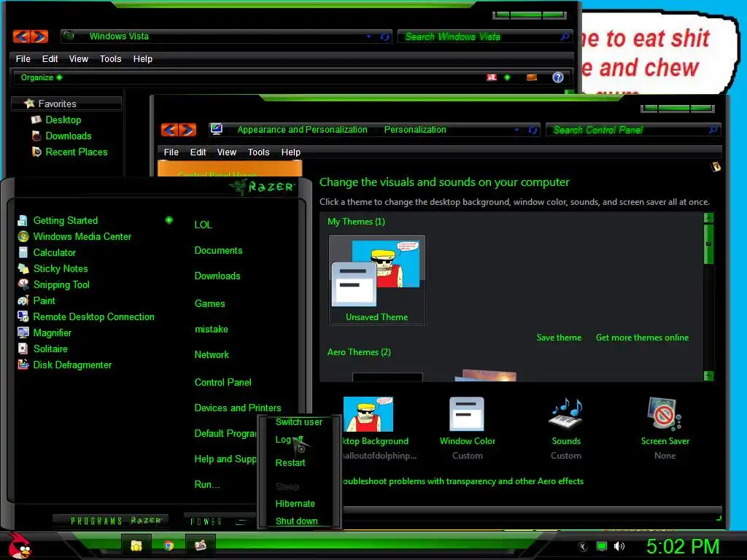Refresh the Windows Vista explorer address bar
Screen dimensions: 747x560
pos(384,36)
